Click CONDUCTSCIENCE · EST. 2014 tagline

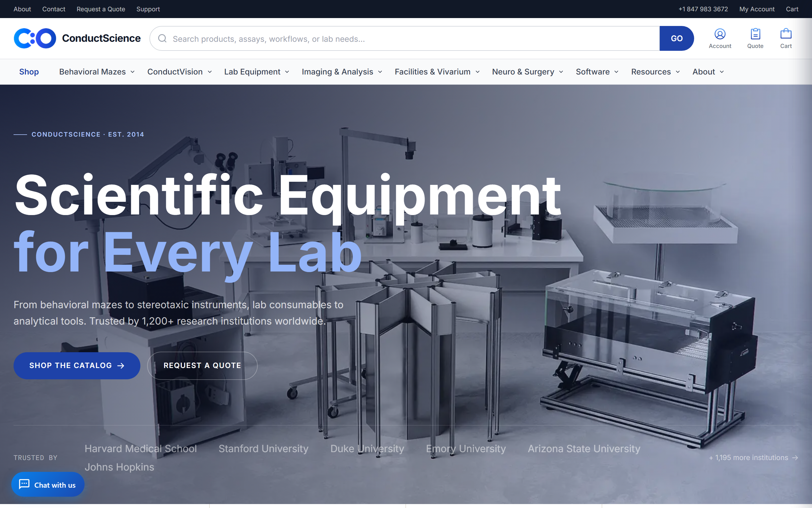(x=88, y=134)
